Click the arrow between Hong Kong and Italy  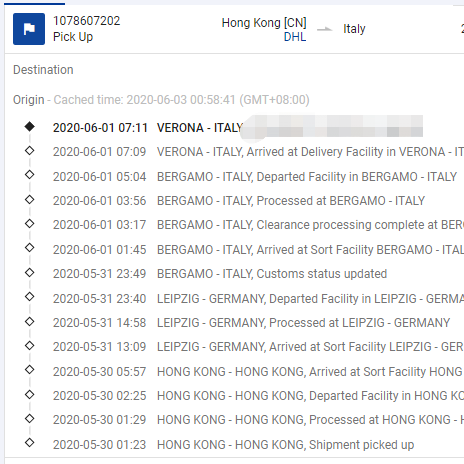pyautogui.click(x=324, y=29)
